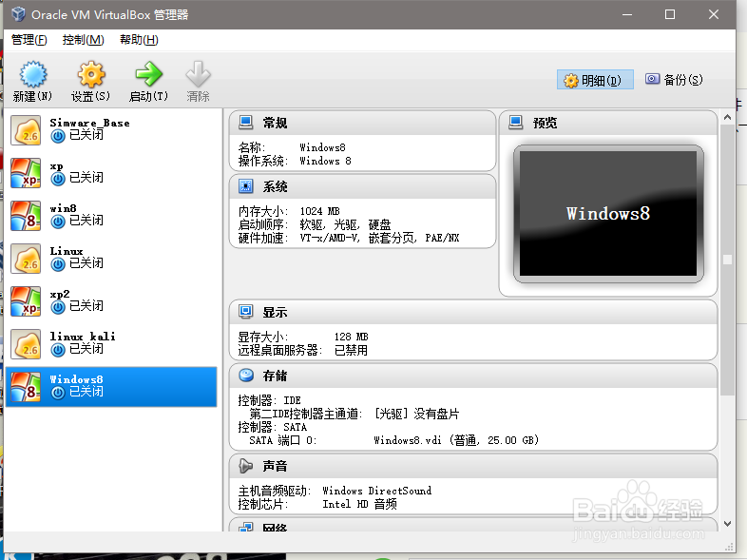Viewport: 747px width, 560px height.
Task: Click the VirtualBox title bar cube icon
Action: [x=18, y=14]
